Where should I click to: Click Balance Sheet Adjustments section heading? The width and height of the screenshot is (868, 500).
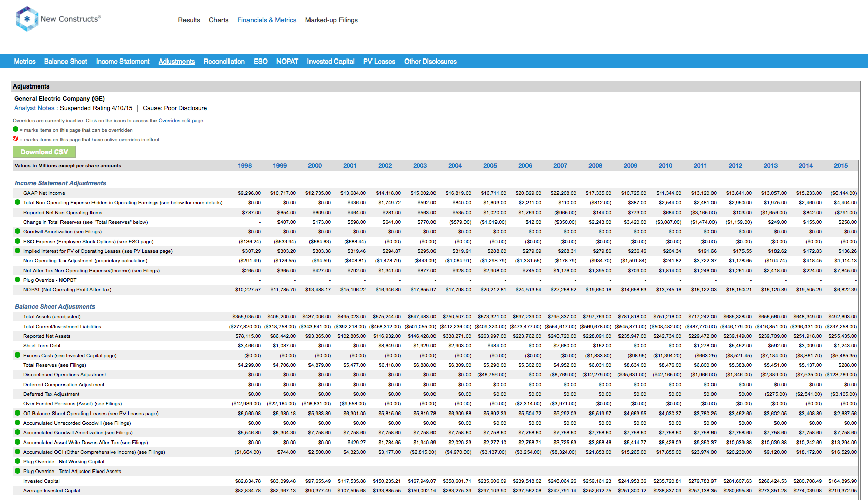(x=55, y=307)
